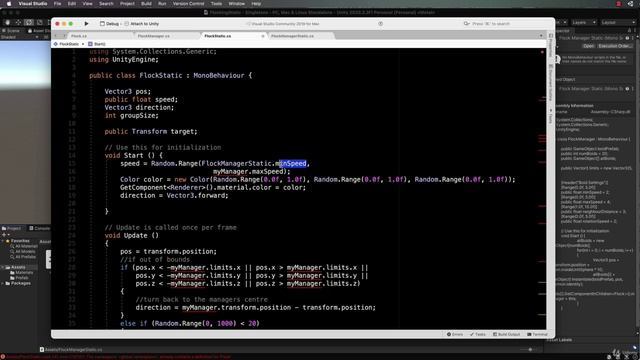The height and width of the screenshot is (360, 640).
Task: Open the Search menu
Action: tap(106, 4)
